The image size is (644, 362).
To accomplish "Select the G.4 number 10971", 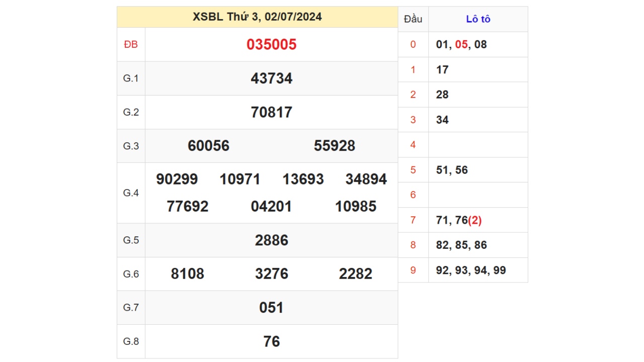I will 240,179.
